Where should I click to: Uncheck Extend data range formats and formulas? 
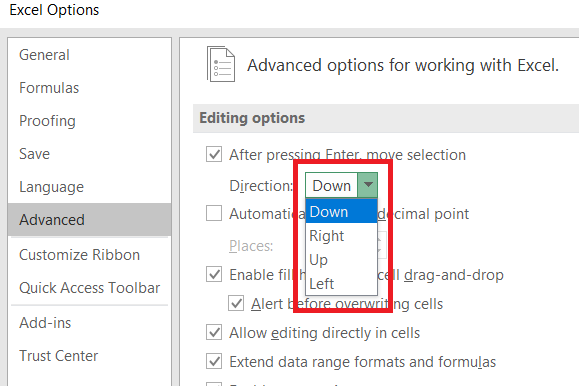(x=214, y=361)
